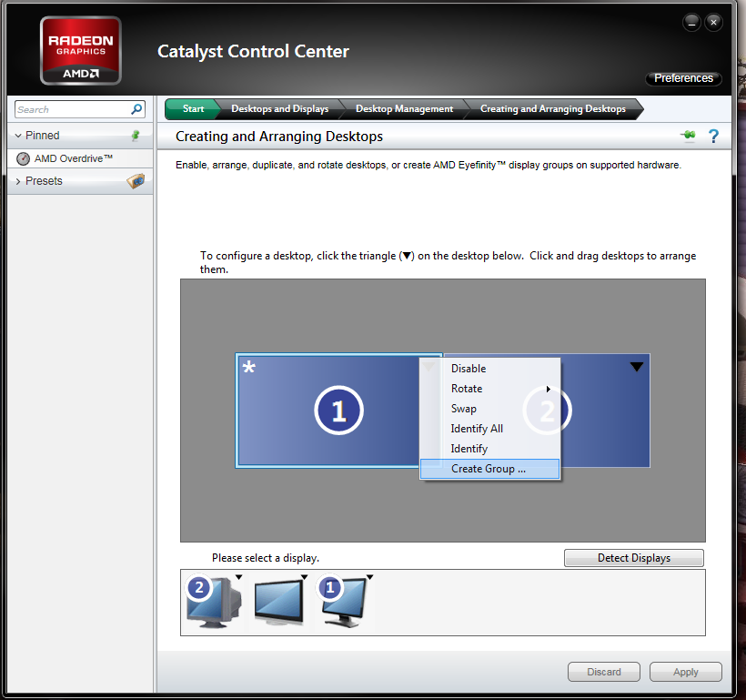Viewport: 746px width, 700px height.
Task: Collapse the Pinned section
Action: click(18, 136)
